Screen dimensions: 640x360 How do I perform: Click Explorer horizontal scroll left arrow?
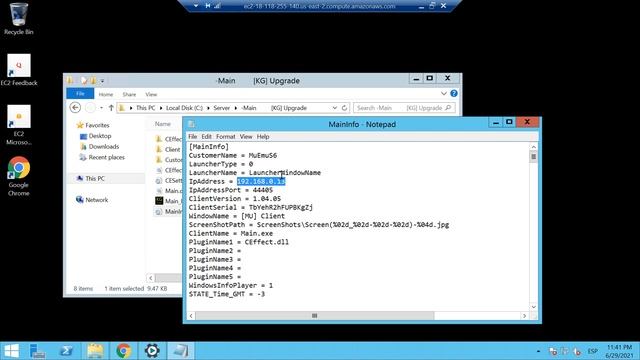click(151, 278)
